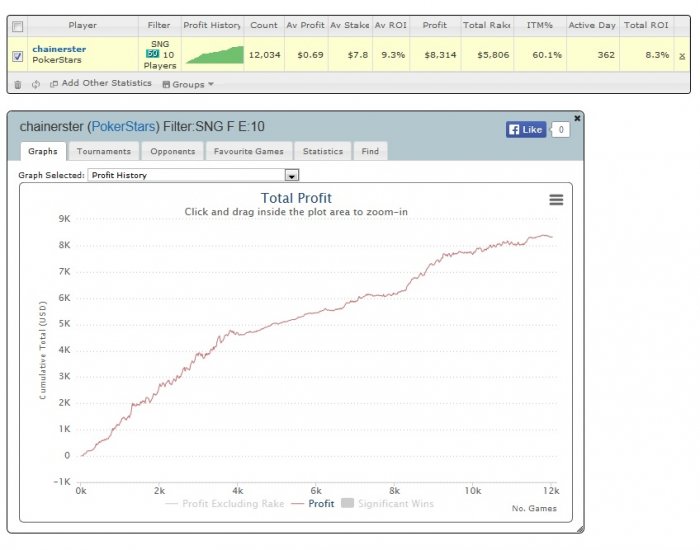This screenshot has height=550, width=700.
Task: Switch to the Find tab
Action: pos(370,151)
